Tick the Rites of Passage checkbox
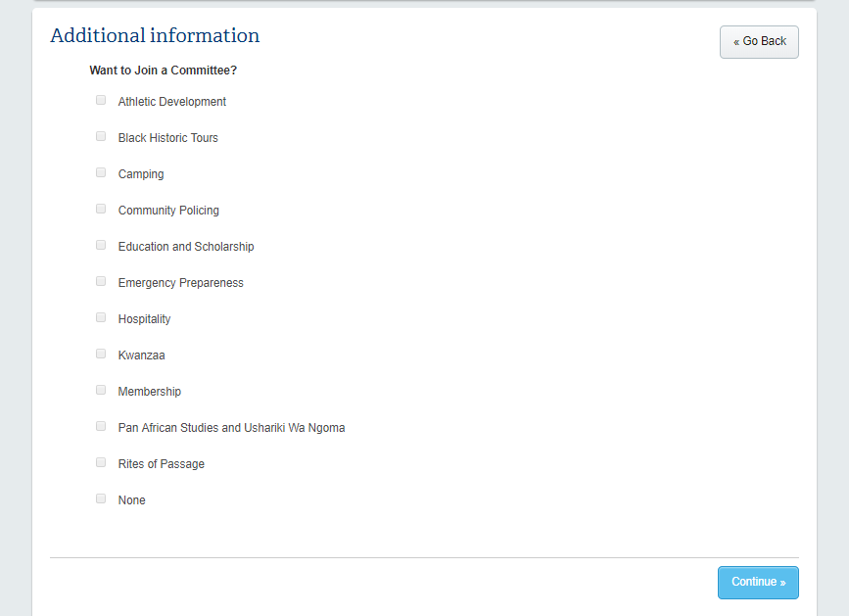Screen dimensions: 849x616 click(x=101, y=462)
